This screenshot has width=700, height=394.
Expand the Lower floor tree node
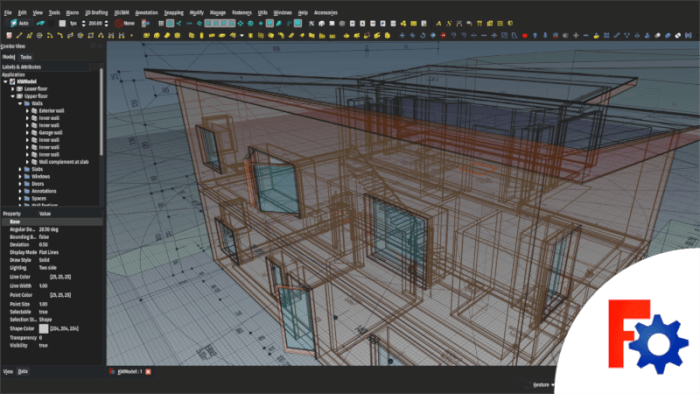point(12,89)
